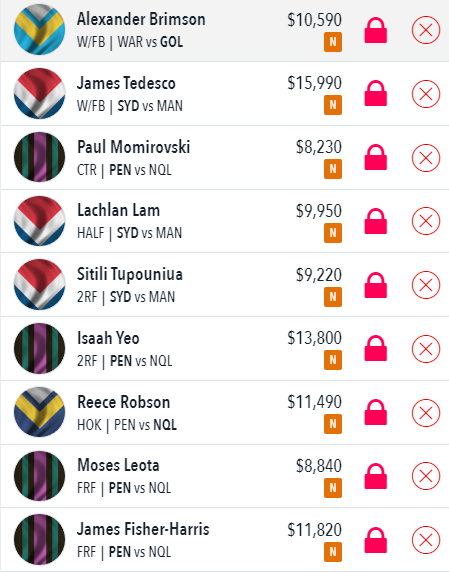Screen dimensions: 449x572
Task: Remove Lachlan Lam with red X
Action: click(426, 221)
